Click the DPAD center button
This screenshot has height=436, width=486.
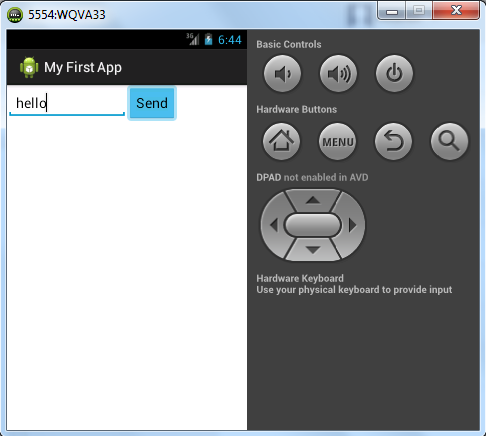pos(313,225)
